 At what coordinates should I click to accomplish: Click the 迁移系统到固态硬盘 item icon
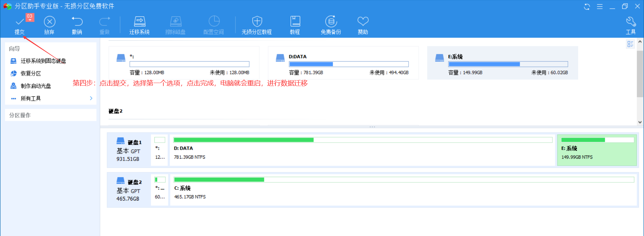(13, 61)
